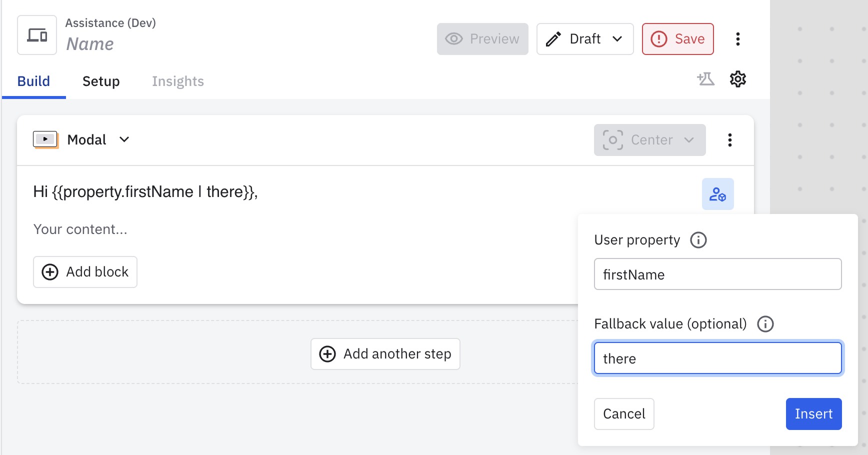
Task: Select the Build tab
Action: coord(33,81)
